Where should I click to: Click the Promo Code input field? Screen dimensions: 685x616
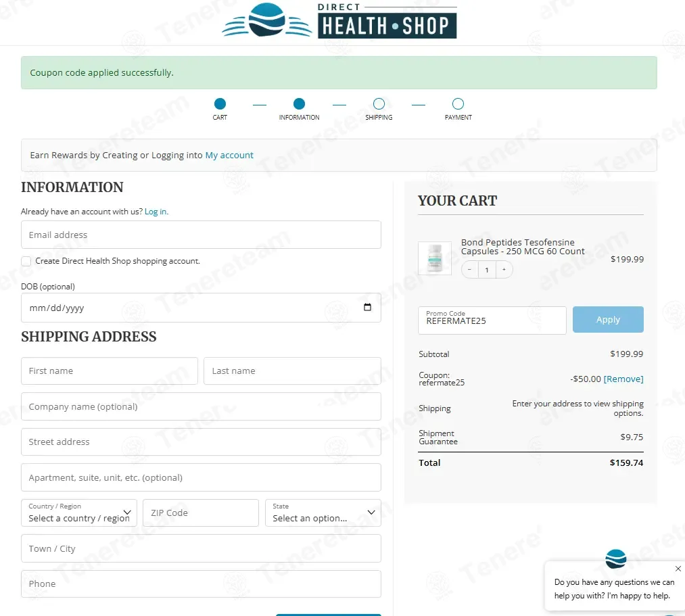[x=492, y=321]
